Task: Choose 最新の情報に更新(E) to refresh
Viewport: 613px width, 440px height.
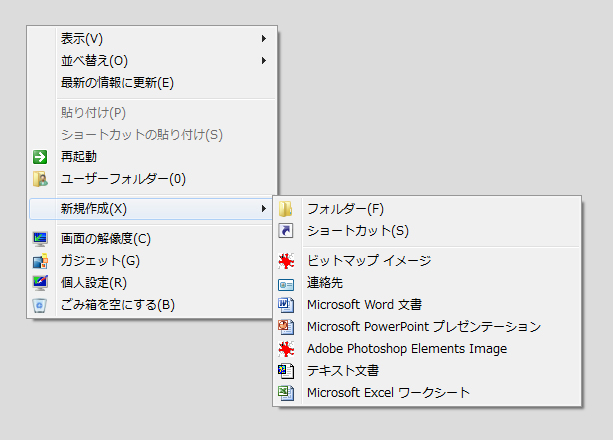Action: pyautogui.click(x=153, y=83)
